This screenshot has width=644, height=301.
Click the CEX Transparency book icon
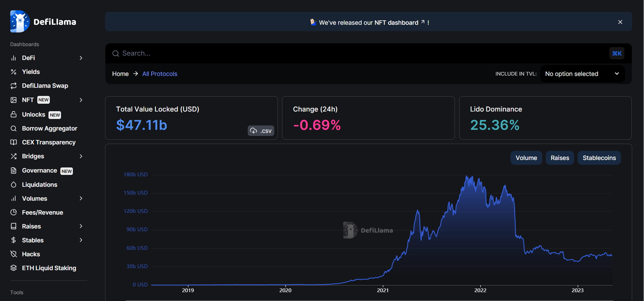[x=14, y=142]
